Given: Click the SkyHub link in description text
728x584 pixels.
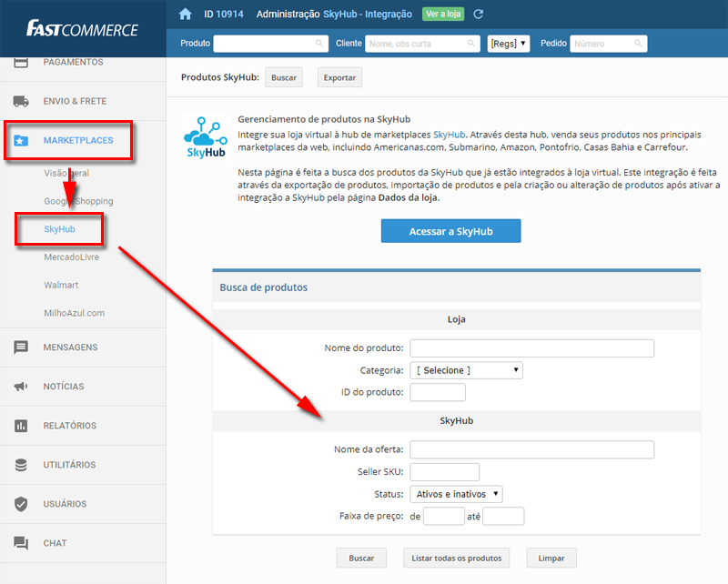Looking at the screenshot, I should click(x=449, y=135).
